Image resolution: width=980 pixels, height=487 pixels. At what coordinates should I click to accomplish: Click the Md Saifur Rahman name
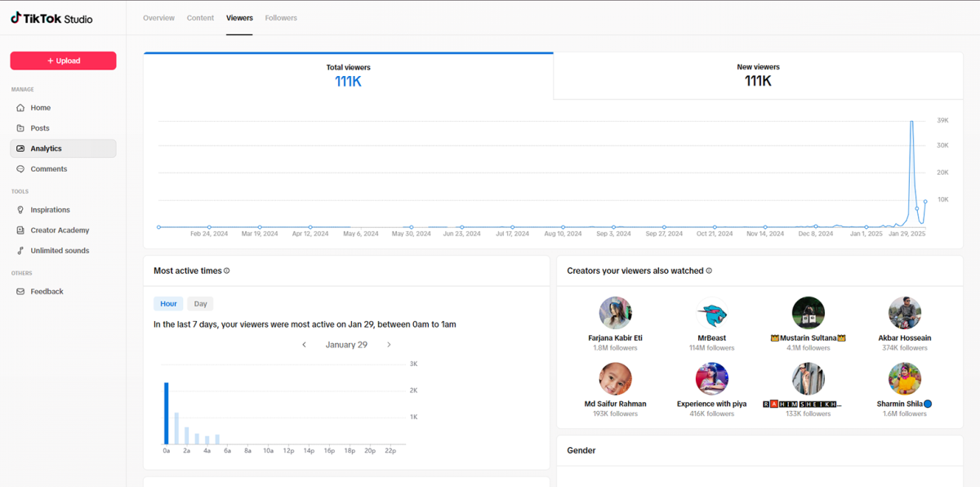click(615, 404)
